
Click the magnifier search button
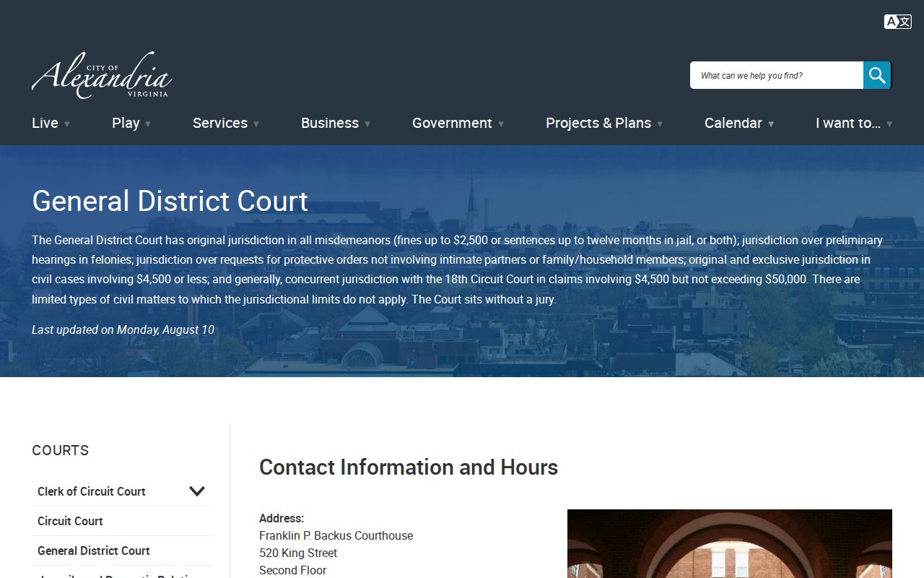(x=877, y=75)
